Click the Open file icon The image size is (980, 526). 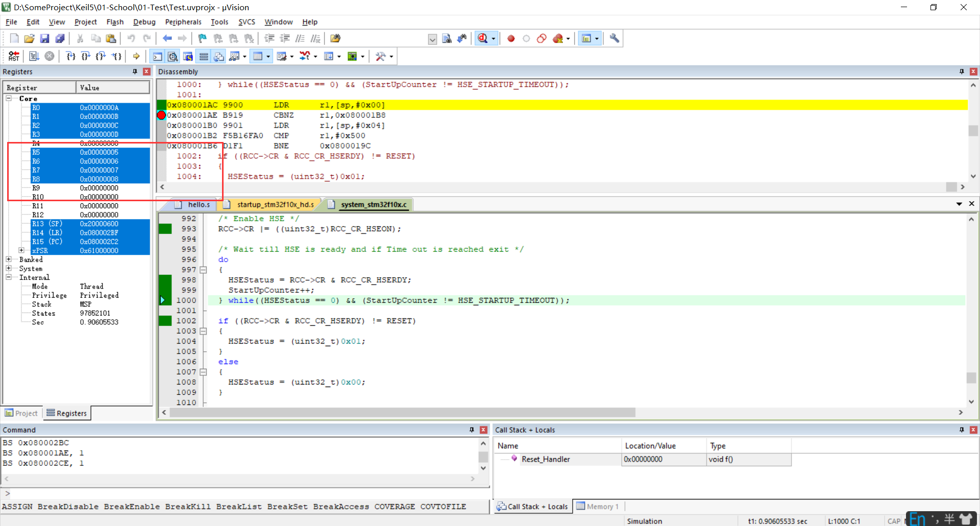click(x=29, y=38)
